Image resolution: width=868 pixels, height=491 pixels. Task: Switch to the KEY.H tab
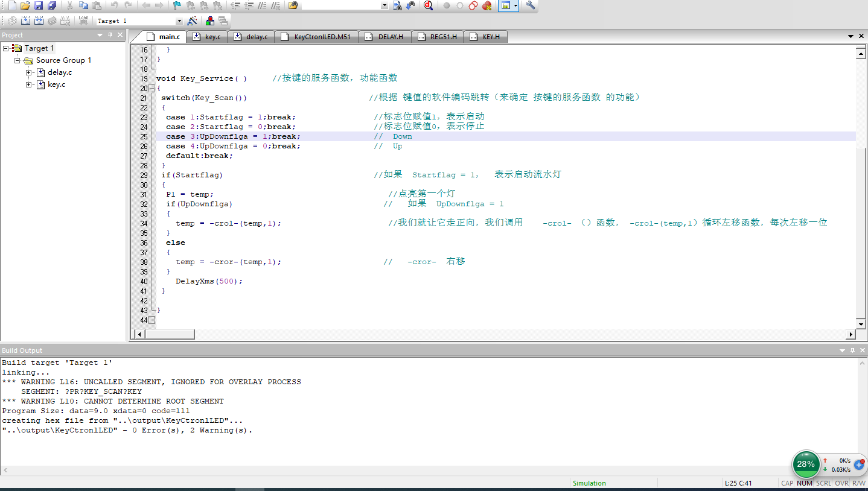[x=485, y=37]
